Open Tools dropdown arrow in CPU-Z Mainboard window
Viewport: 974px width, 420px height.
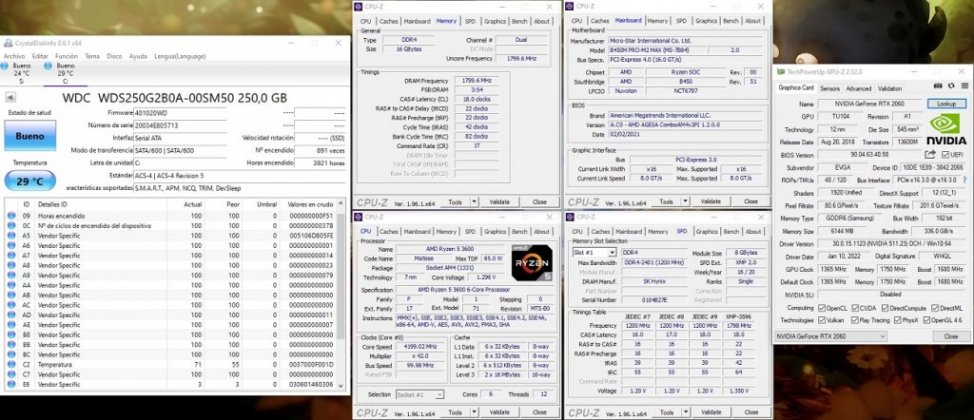[685, 202]
